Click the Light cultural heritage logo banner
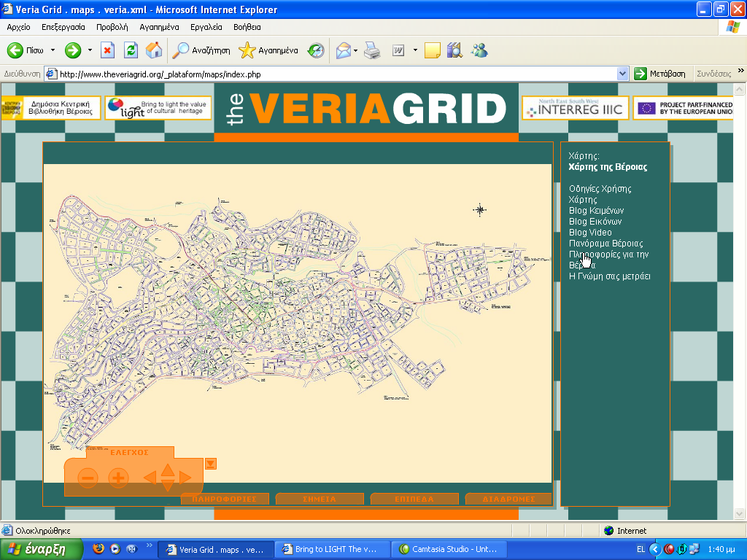Image resolution: width=747 pixels, height=560 pixels. [x=158, y=108]
